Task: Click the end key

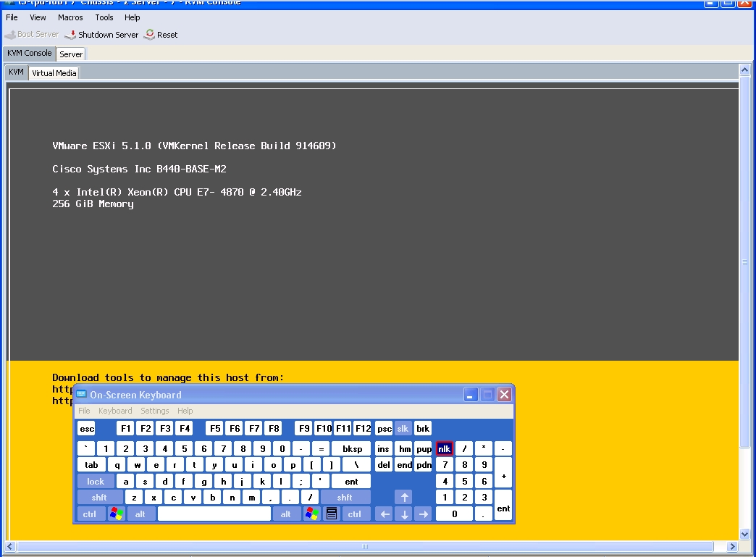Action: click(x=404, y=465)
